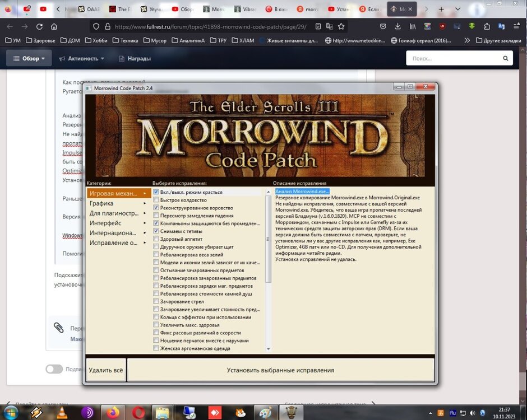This screenshot has width=527, height=420.
Task: Click the browser reload page icon
Action: (39, 26)
